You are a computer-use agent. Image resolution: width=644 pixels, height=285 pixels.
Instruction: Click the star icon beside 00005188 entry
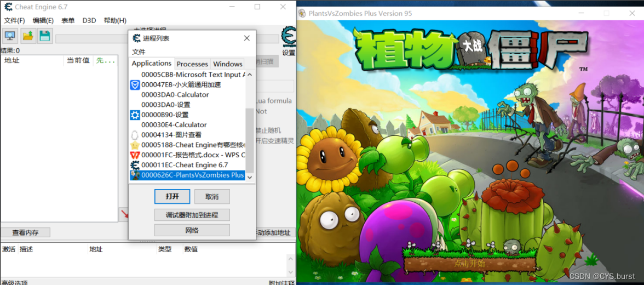(135, 145)
